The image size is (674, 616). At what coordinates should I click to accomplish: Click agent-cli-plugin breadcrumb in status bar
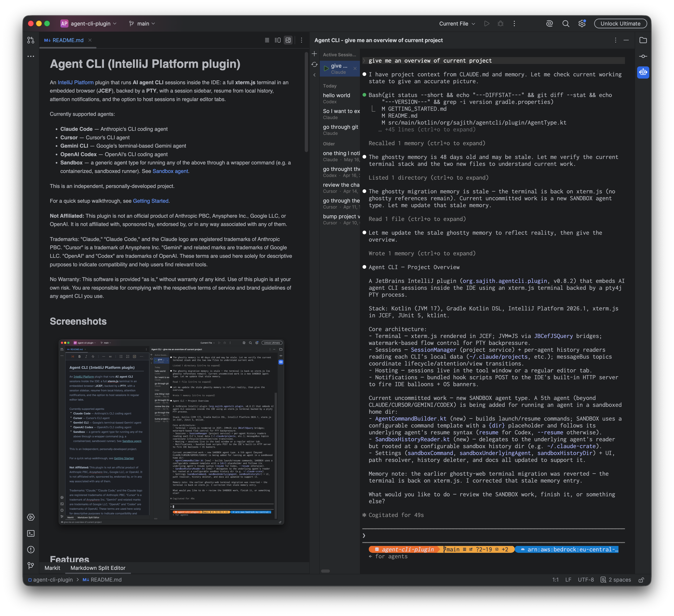point(50,580)
